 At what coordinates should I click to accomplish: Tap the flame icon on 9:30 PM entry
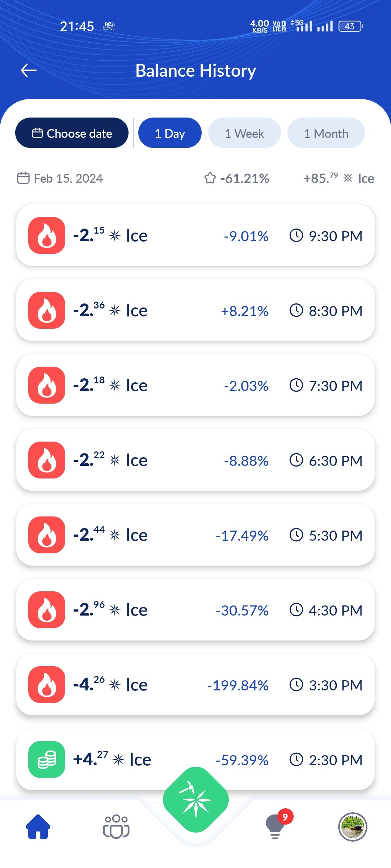pyautogui.click(x=47, y=235)
